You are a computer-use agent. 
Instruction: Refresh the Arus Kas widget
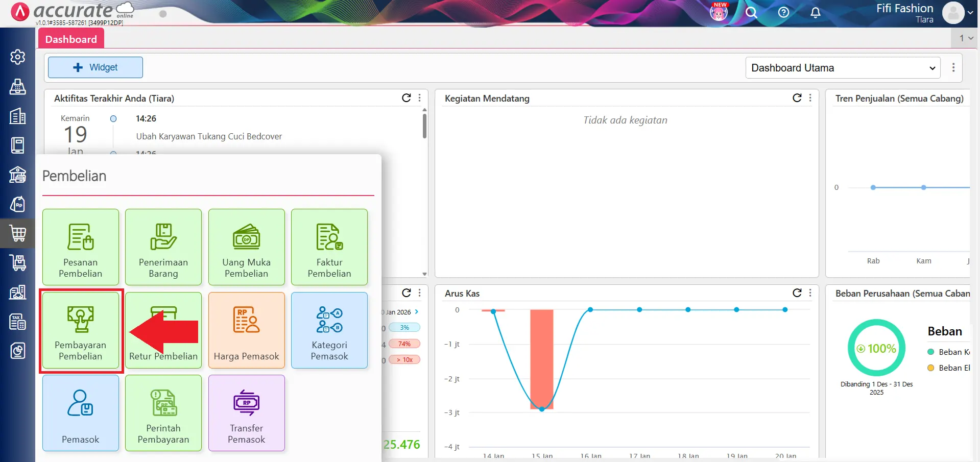click(x=797, y=293)
